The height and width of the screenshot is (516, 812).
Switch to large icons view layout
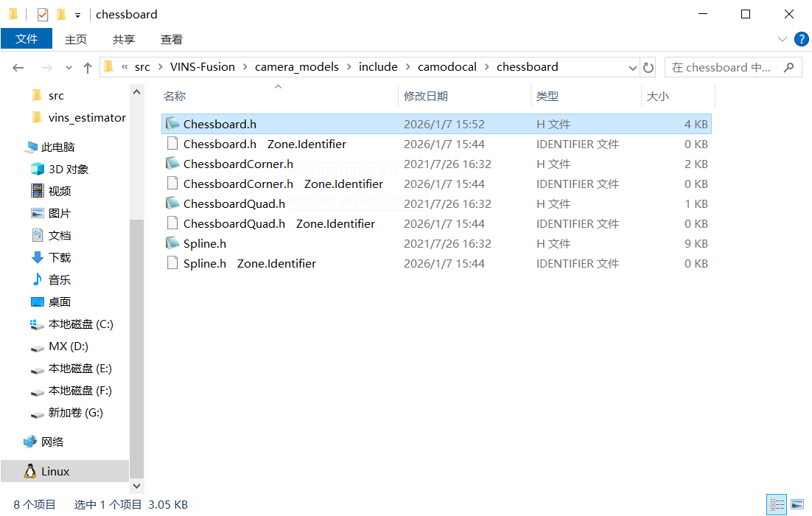pyautogui.click(x=797, y=505)
